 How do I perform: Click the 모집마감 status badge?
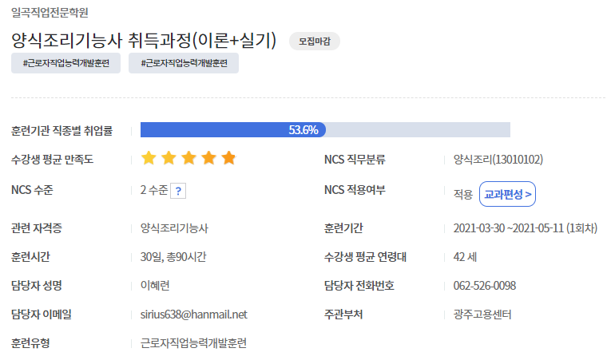315,41
